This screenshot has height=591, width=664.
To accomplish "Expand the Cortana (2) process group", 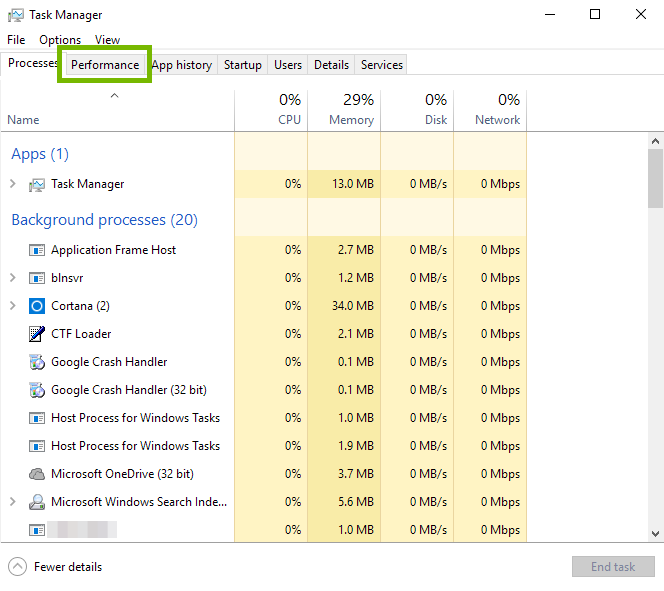I will click(13, 306).
